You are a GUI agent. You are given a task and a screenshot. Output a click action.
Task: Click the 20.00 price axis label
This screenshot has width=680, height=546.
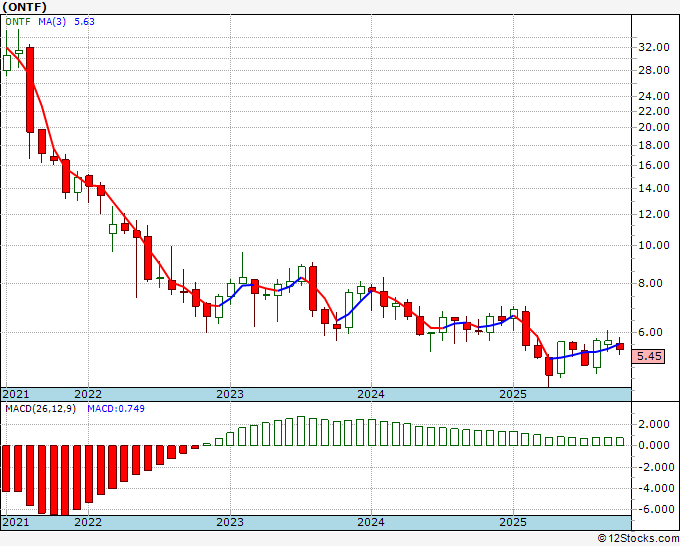pos(654,128)
